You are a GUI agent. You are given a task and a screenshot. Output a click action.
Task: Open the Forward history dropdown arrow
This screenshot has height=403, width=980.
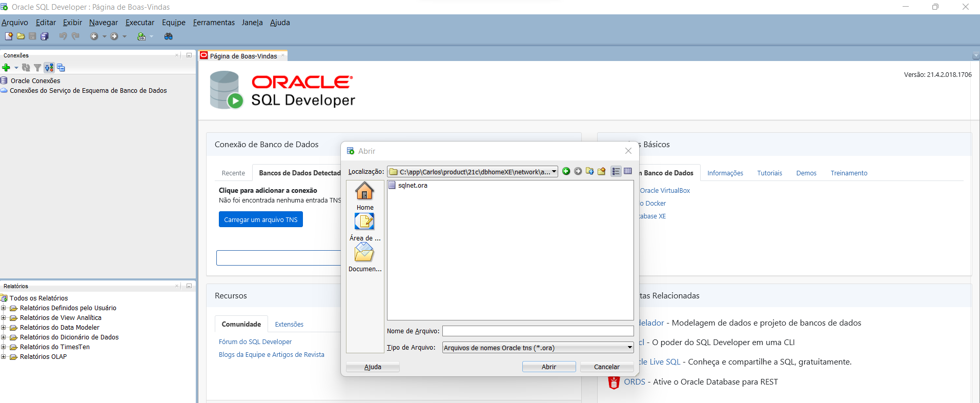(x=125, y=36)
